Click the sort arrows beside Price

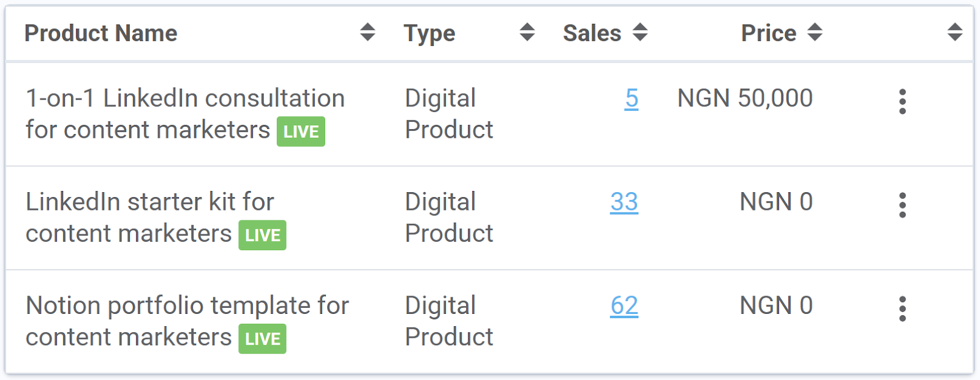(815, 32)
